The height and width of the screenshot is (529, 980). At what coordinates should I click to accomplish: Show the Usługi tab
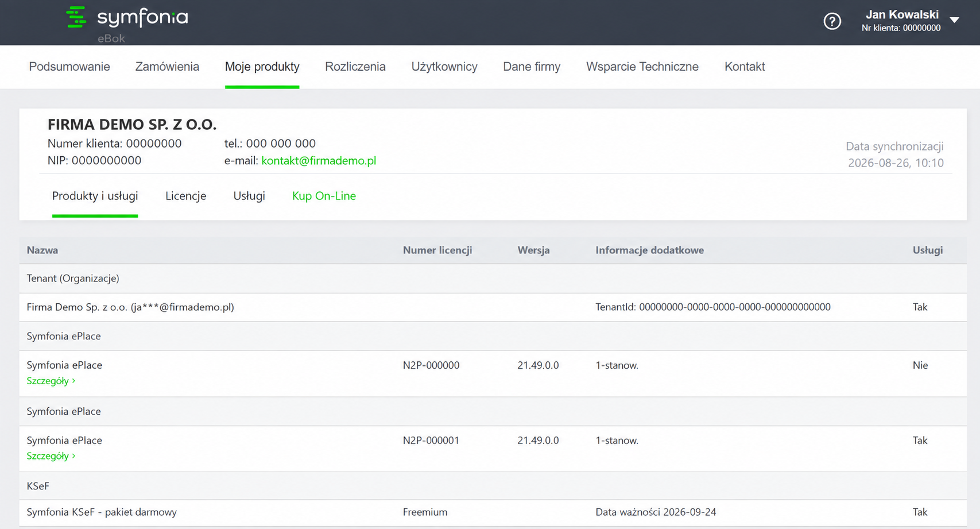(249, 196)
